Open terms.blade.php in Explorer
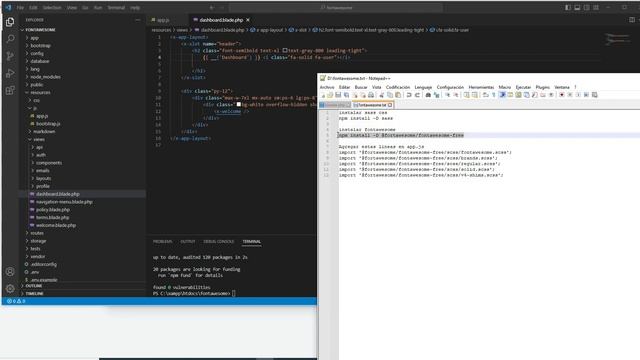This screenshot has width=640, height=360. [52, 218]
